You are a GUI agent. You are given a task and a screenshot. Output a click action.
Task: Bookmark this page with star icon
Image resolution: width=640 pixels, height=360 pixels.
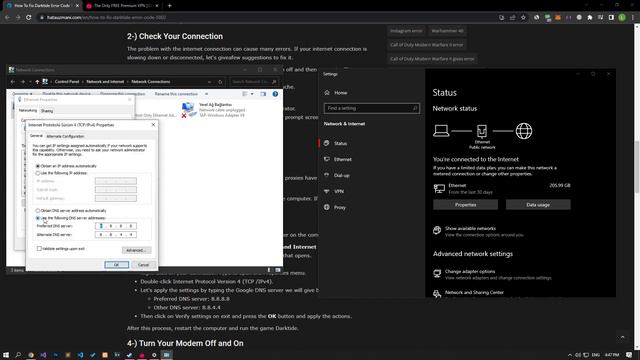(x=523, y=18)
